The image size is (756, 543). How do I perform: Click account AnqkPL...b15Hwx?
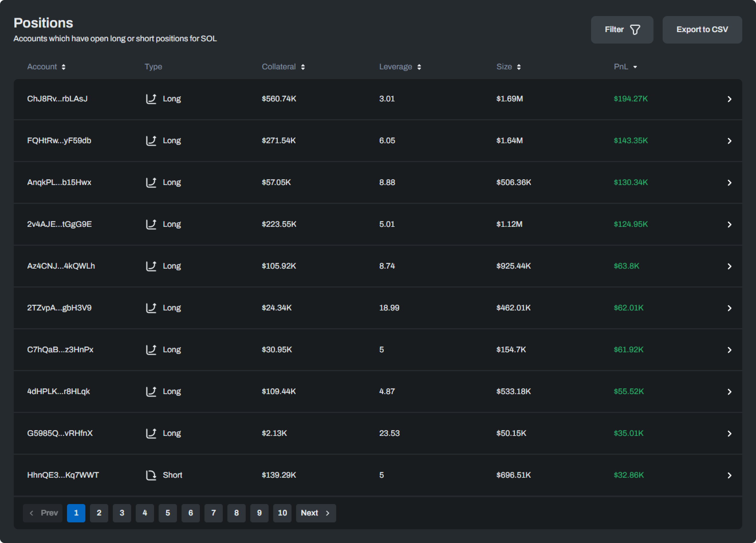coord(59,182)
